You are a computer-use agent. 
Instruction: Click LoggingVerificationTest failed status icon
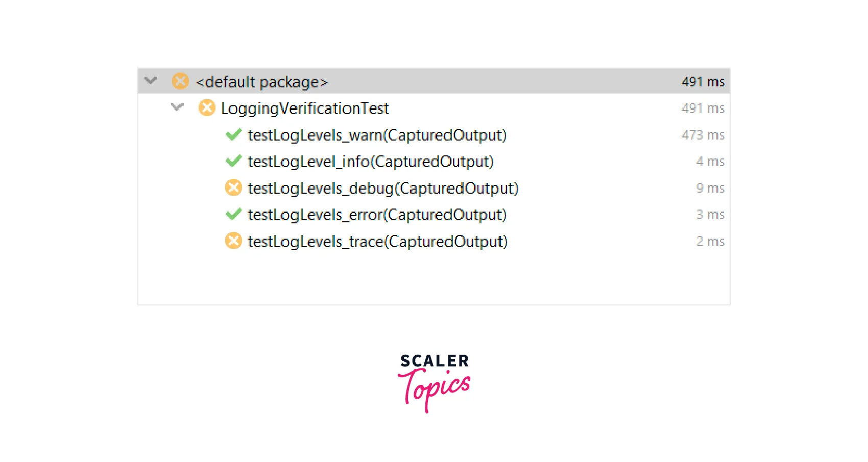click(x=207, y=108)
